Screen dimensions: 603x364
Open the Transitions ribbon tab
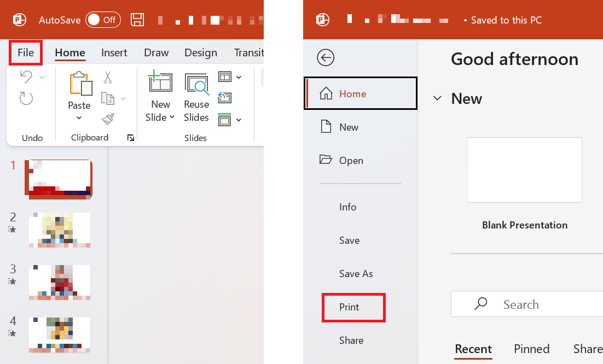[x=249, y=52]
